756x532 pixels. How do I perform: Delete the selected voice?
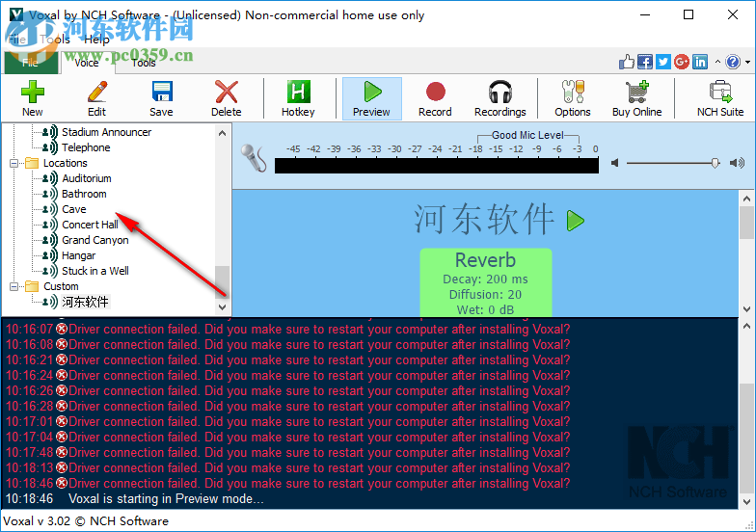[x=226, y=98]
